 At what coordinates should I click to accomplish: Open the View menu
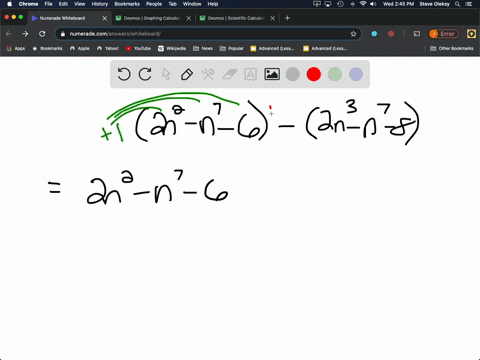click(79, 4)
